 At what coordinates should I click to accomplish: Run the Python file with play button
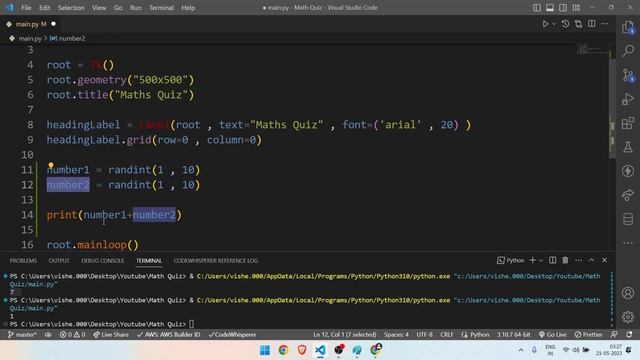pyautogui.click(x=545, y=24)
